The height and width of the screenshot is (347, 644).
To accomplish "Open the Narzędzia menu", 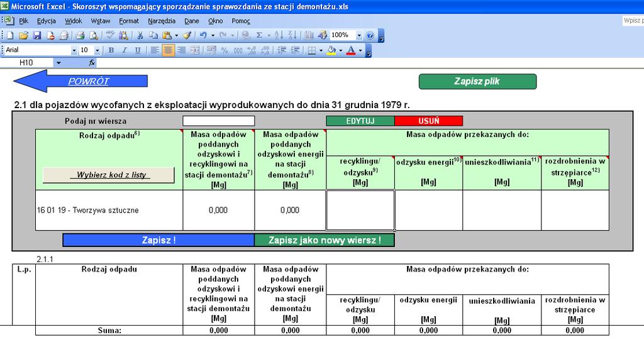I will tap(162, 21).
